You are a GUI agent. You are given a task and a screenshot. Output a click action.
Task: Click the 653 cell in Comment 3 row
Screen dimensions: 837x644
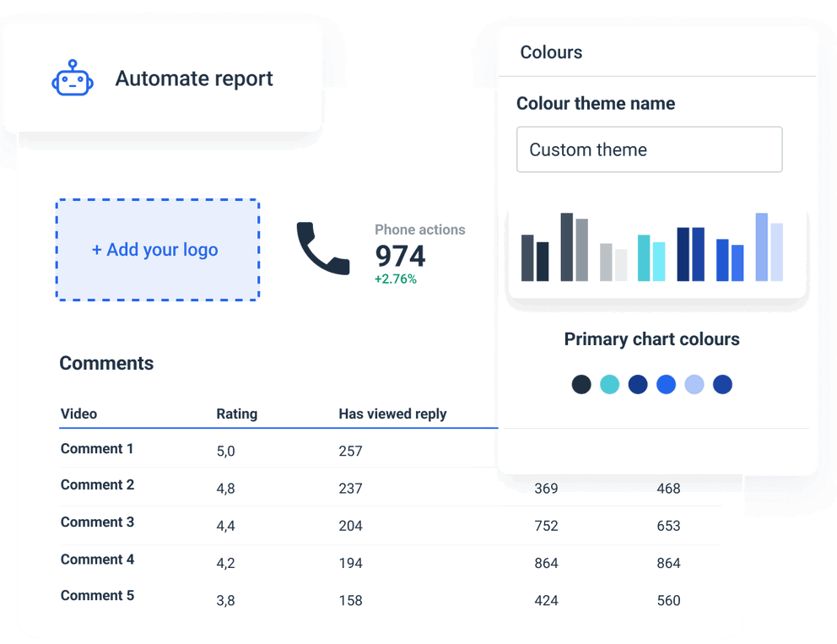[x=668, y=526]
